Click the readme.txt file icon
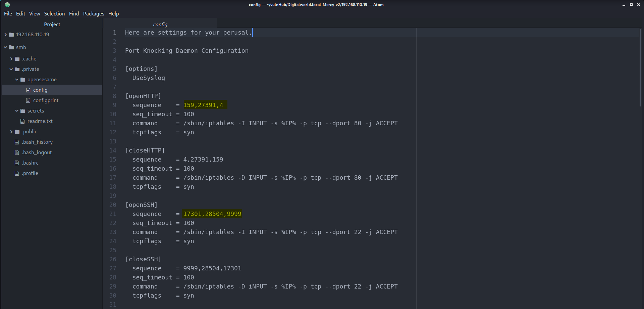644x309 pixels. (22, 121)
